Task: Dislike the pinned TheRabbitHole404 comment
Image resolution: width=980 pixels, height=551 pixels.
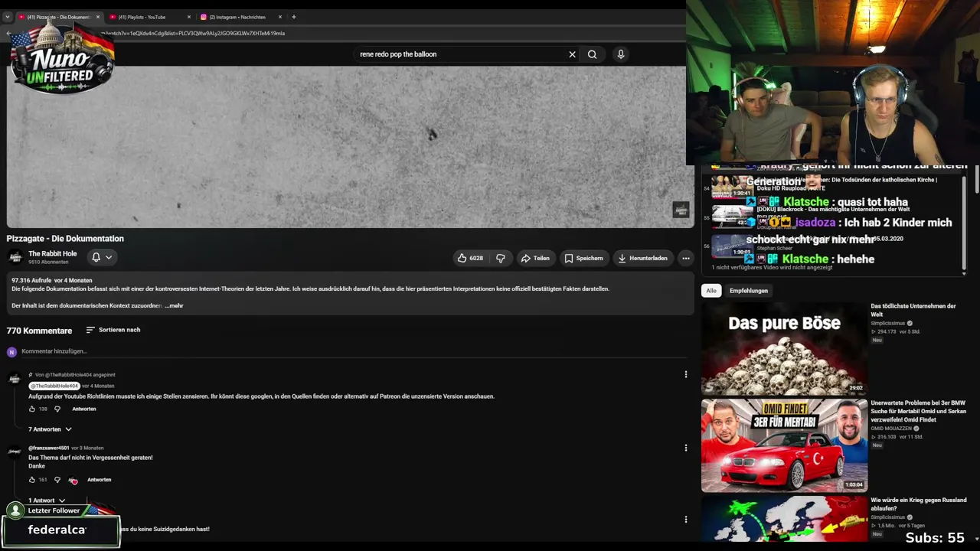Action: tap(57, 409)
